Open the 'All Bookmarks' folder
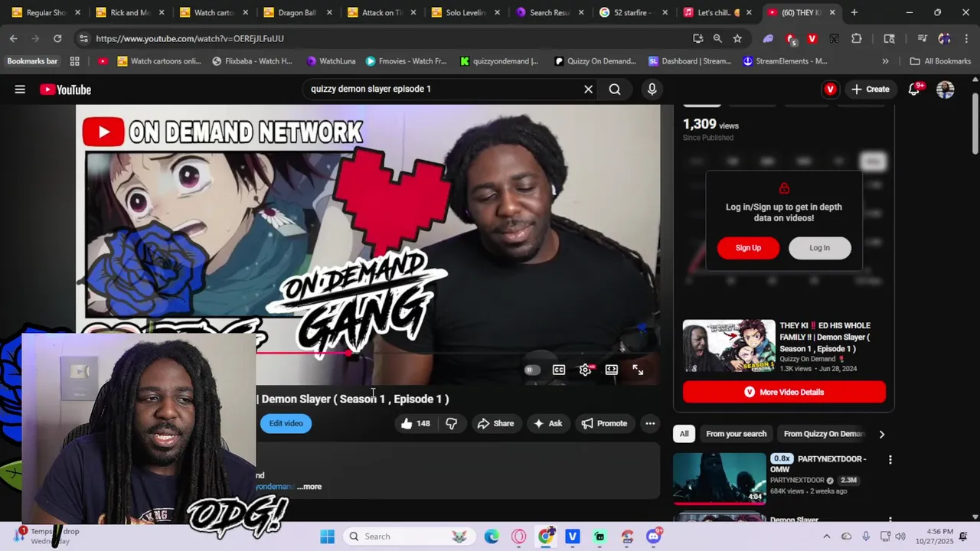The image size is (980, 551). (940, 61)
